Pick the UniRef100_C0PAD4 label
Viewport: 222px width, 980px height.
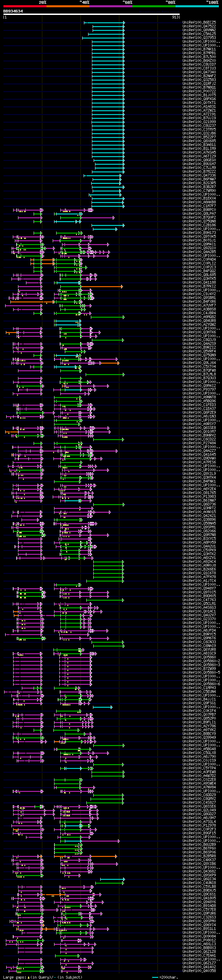tap(199, 259)
